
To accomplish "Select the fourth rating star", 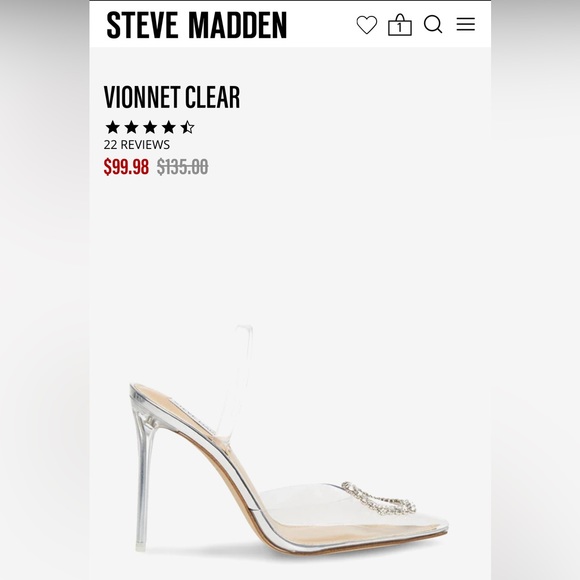I will tap(169, 127).
